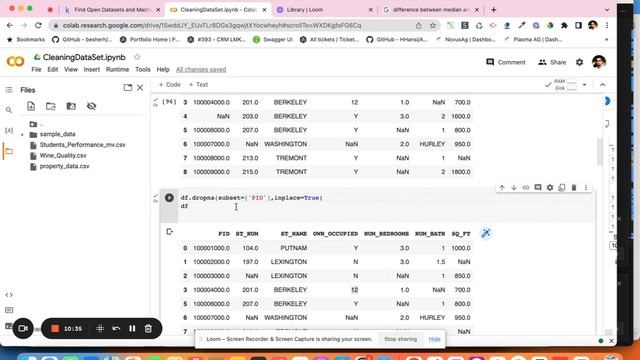Open table of contents sidebar icon
This screenshot has height=360, width=640.
point(9,90)
